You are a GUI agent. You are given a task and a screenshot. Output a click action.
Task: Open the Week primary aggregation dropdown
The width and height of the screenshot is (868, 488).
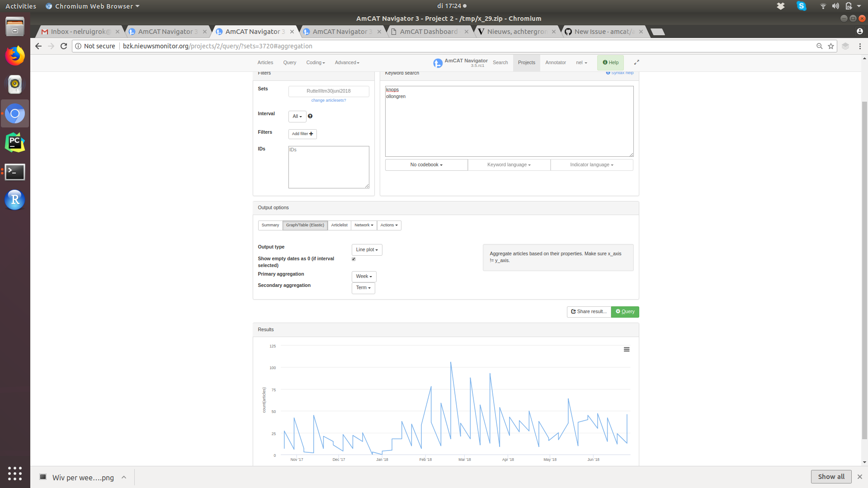point(364,277)
